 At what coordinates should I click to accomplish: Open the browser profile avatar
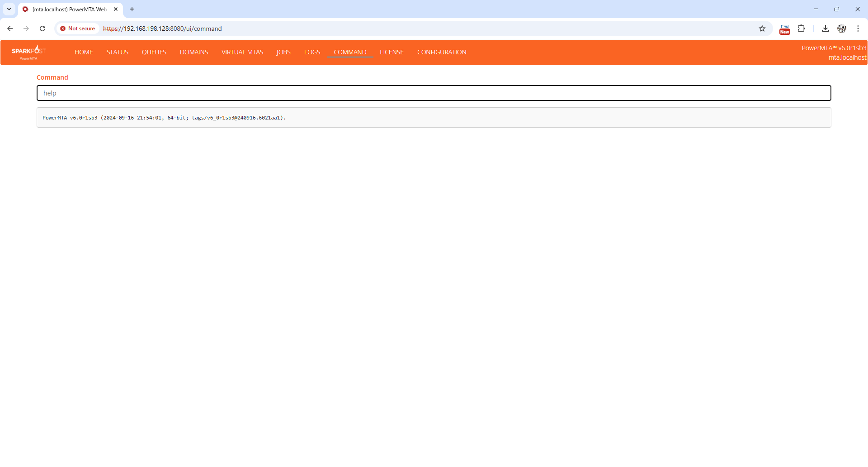[x=842, y=29]
